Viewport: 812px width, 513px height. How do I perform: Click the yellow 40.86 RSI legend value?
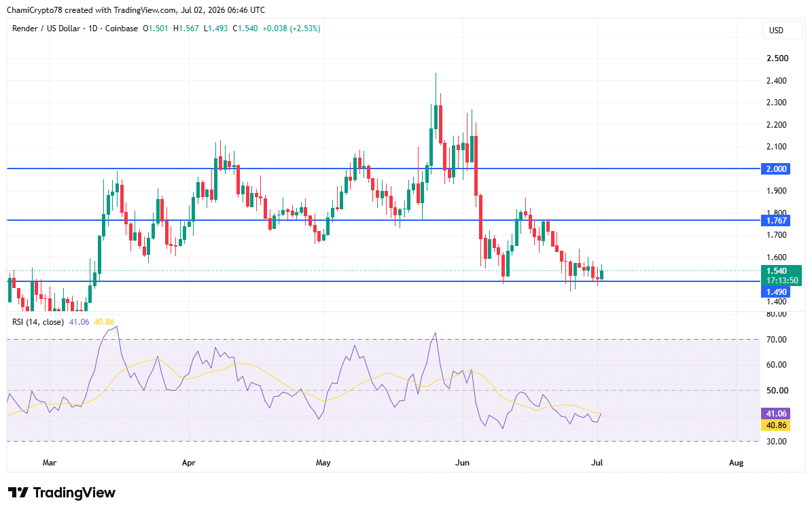point(104,322)
